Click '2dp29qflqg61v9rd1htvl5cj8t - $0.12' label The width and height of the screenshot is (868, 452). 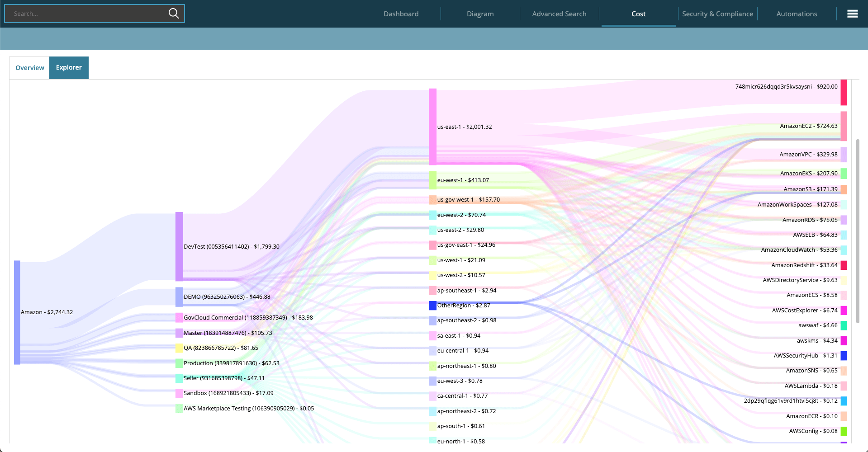point(791,401)
